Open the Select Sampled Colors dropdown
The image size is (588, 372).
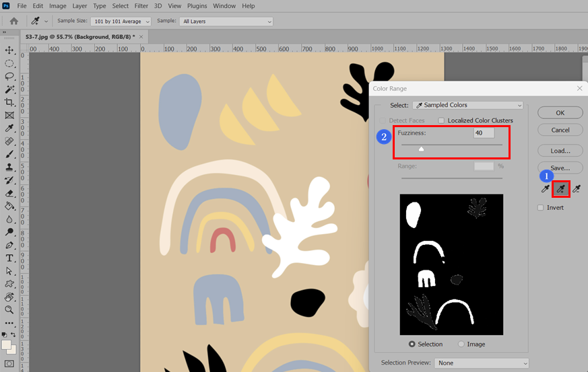468,105
